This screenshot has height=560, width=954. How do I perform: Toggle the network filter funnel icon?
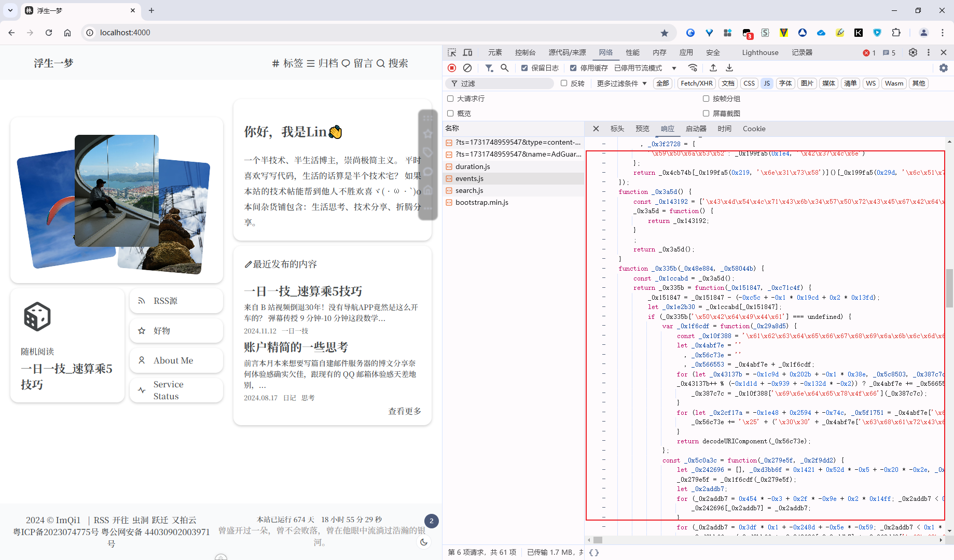(489, 68)
